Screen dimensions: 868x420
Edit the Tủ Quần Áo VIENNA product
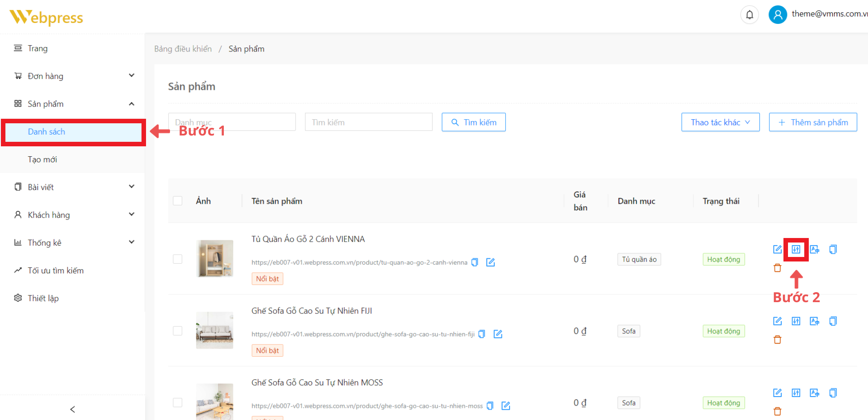[x=777, y=249]
